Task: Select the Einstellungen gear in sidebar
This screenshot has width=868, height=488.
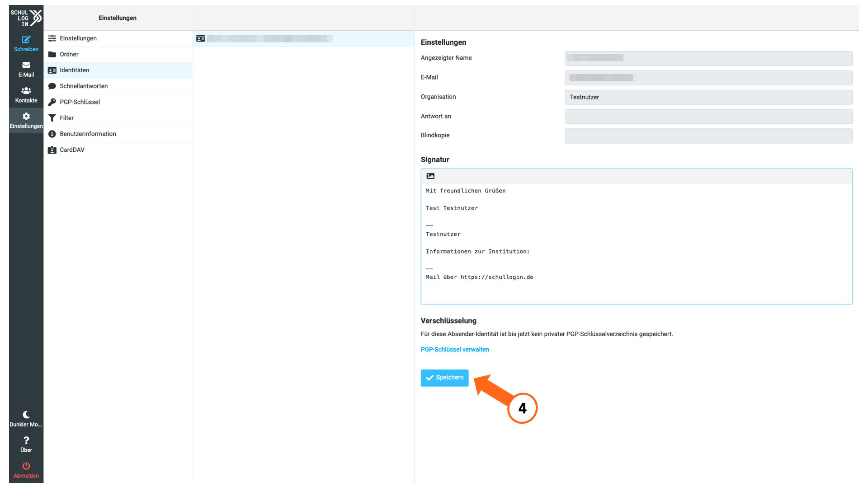Action: (x=26, y=121)
